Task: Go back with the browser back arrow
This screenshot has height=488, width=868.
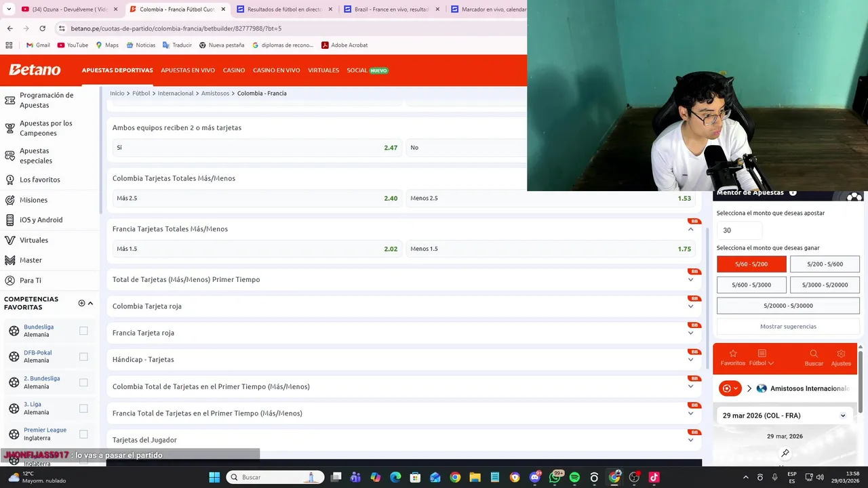Action: (9, 28)
